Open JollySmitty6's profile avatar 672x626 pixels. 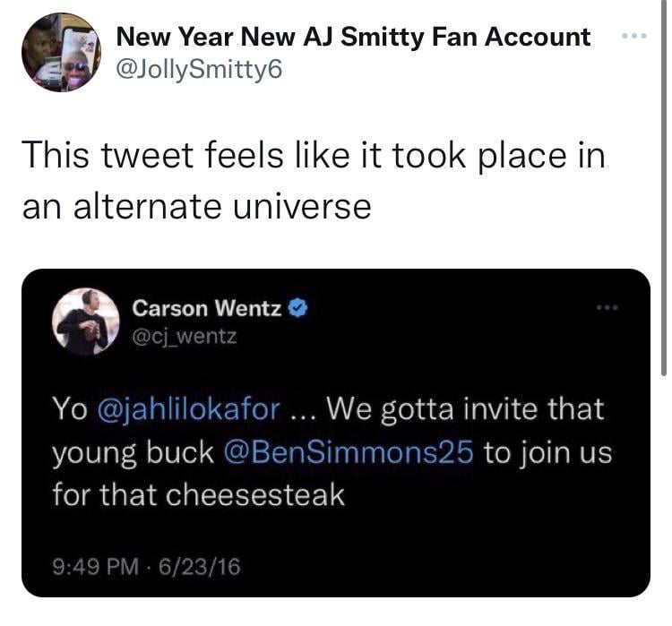pyautogui.click(x=59, y=52)
